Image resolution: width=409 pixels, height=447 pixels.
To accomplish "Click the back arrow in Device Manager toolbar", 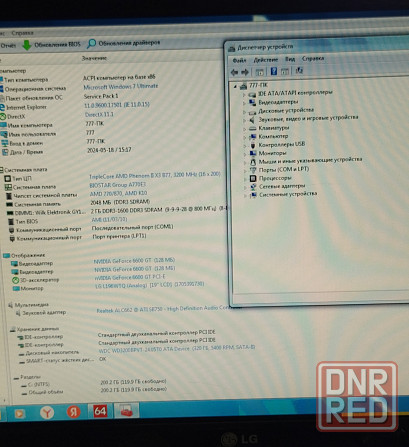I will 234,72.
